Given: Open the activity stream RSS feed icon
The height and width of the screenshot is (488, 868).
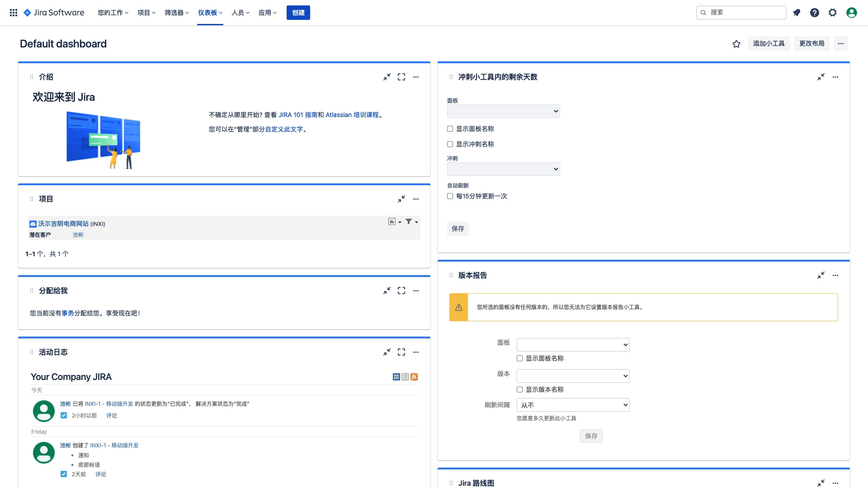Looking at the screenshot, I should [414, 377].
